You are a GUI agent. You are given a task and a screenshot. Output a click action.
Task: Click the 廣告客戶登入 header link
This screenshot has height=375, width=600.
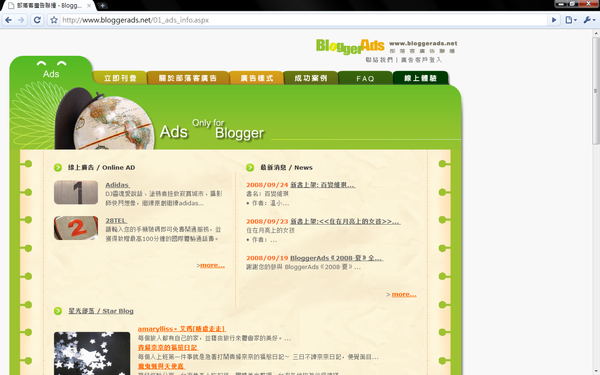421,60
